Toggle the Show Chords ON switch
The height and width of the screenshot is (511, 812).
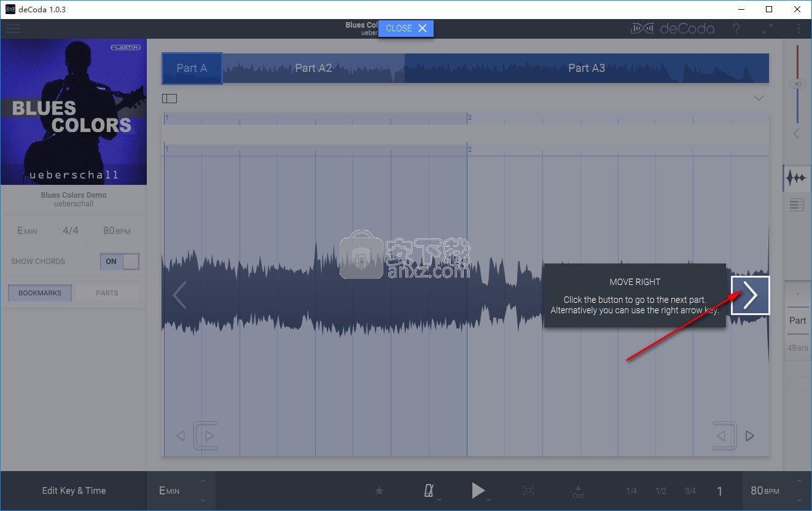(120, 261)
